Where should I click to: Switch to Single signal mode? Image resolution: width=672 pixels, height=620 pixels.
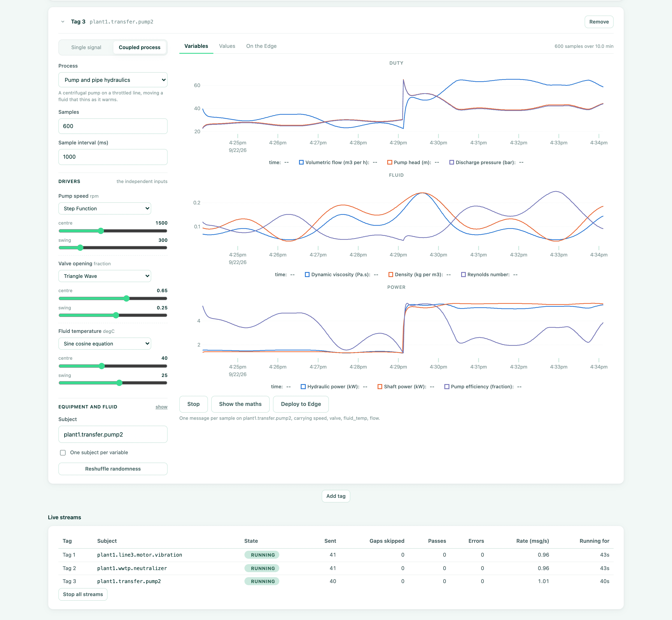[x=86, y=47]
